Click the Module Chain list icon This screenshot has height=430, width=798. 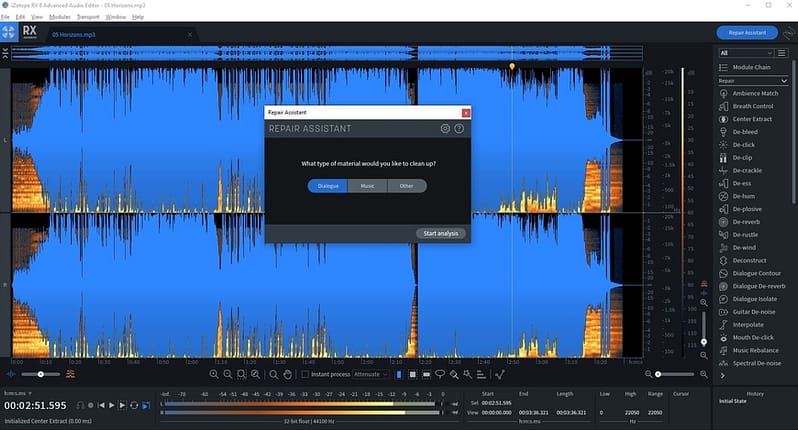(723, 67)
